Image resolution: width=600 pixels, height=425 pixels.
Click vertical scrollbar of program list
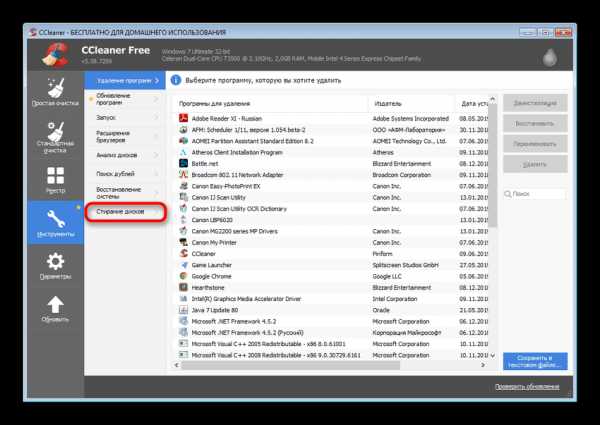492,166
